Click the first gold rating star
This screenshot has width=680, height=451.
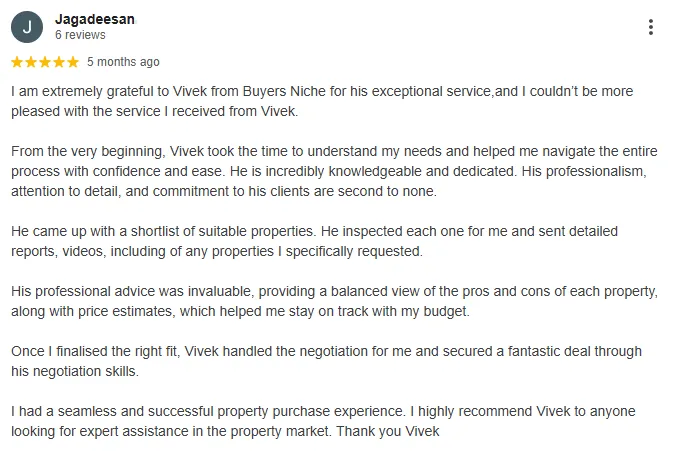17,62
